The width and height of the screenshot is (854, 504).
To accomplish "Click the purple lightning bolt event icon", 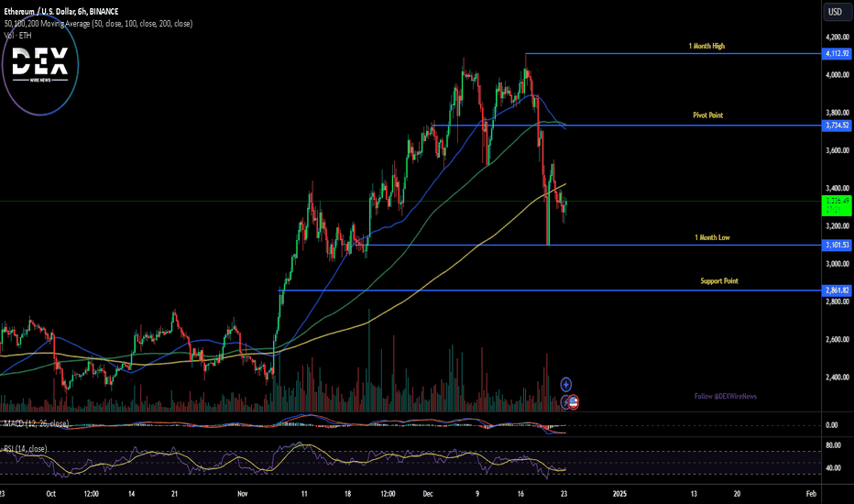I will pos(564,402).
